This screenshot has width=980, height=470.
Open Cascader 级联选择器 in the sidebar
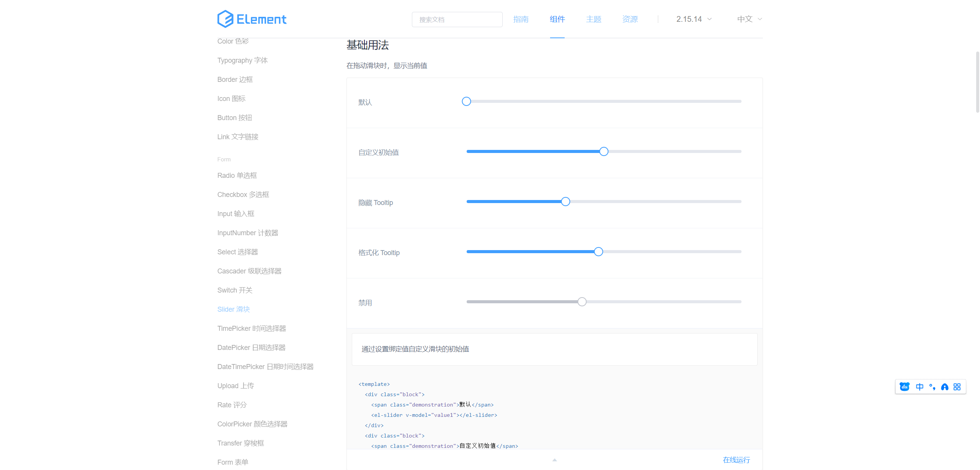pyautogui.click(x=249, y=271)
